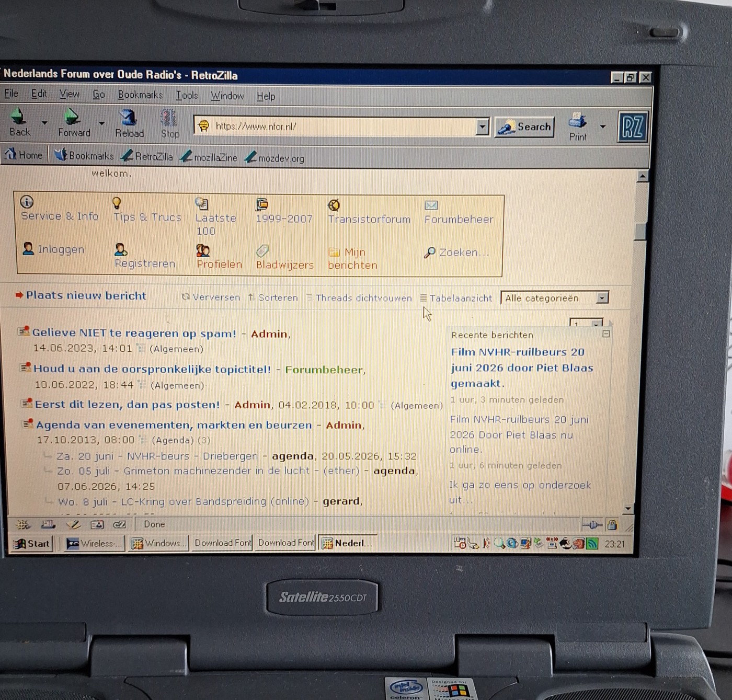Open the Bookmarks toolbar folder icon

(x=61, y=155)
